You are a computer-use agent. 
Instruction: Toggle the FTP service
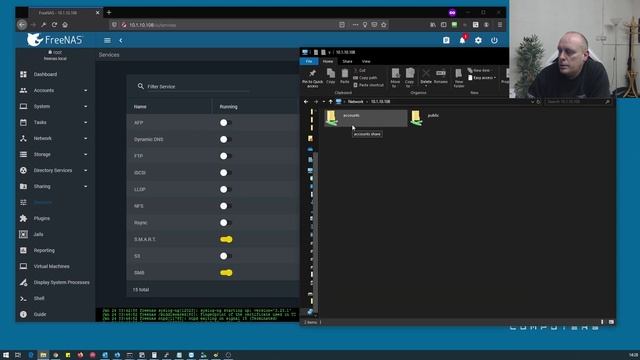(226, 156)
